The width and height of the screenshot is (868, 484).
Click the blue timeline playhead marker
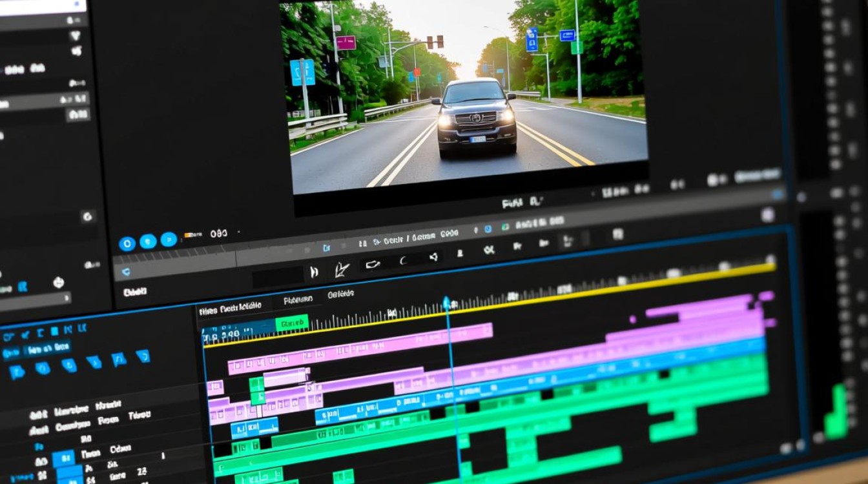coord(446,303)
